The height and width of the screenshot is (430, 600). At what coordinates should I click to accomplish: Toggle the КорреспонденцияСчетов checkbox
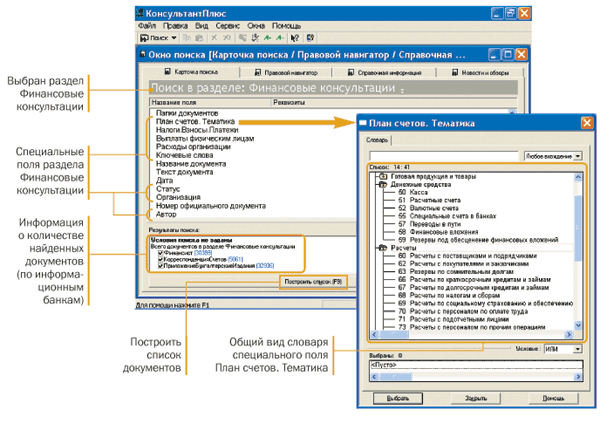pyautogui.click(x=161, y=259)
